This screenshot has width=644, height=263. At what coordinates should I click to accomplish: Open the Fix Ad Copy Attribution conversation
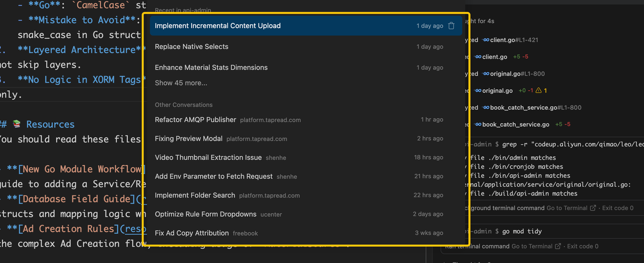tap(192, 233)
